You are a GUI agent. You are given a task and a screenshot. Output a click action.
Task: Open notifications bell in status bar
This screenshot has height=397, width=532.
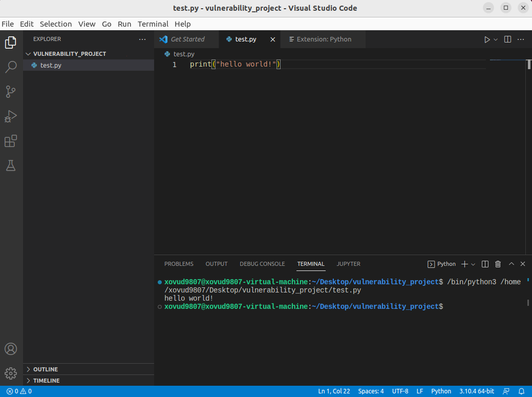pyautogui.click(x=521, y=391)
